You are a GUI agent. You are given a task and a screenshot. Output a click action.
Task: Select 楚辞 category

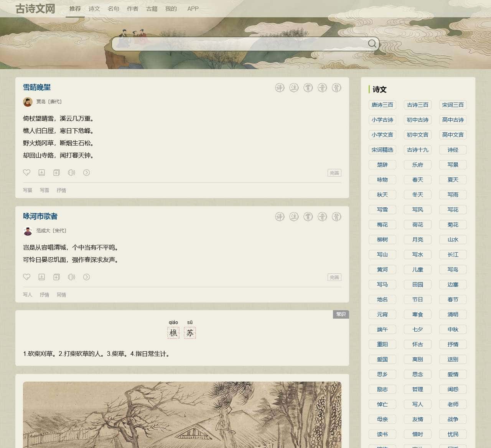pos(382,165)
